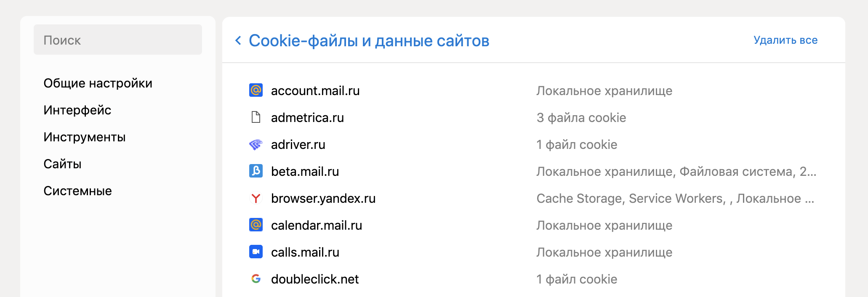Screen dimensions: 868x297
Task: Click the calendar.mail.ru site icon
Action: 256,225
